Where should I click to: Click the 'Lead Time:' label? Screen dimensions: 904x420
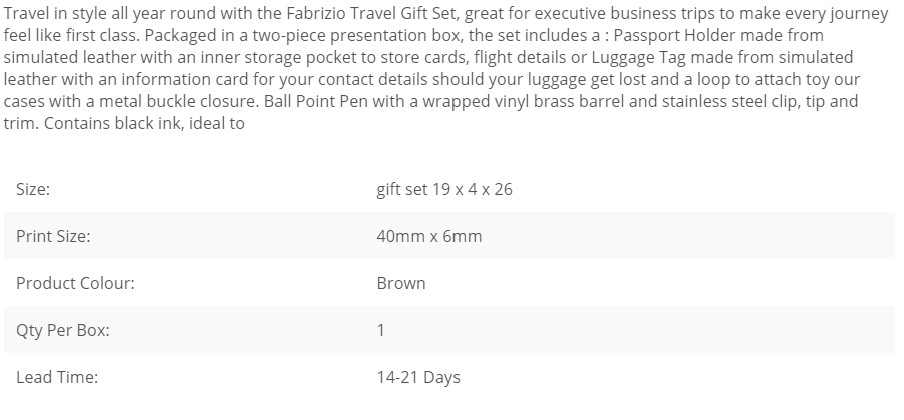click(x=57, y=377)
